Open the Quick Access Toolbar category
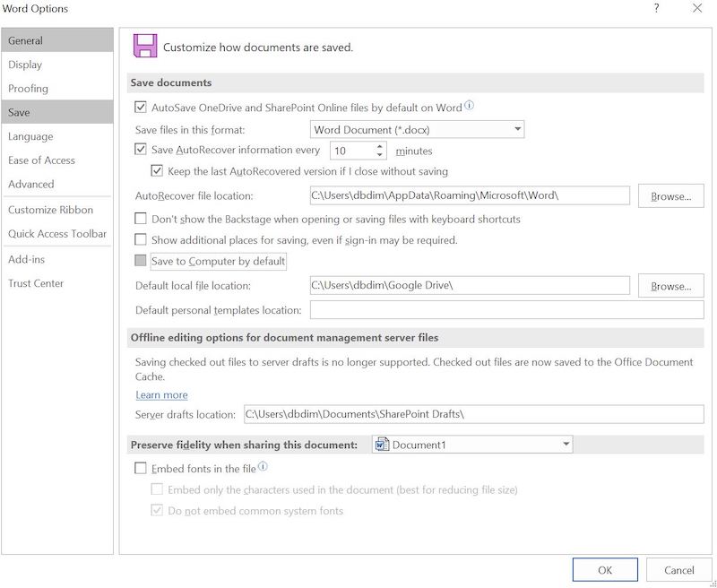The image size is (717, 588). pyautogui.click(x=57, y=234)
